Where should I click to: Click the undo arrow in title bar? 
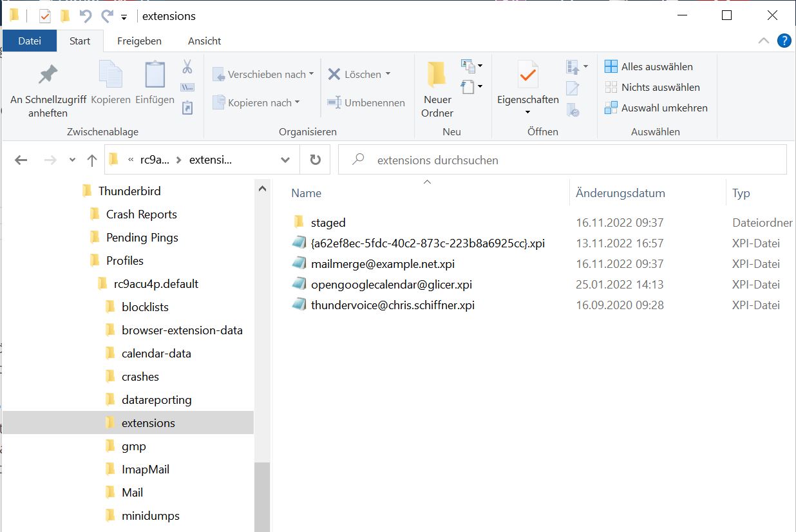(x=85, y=15)
